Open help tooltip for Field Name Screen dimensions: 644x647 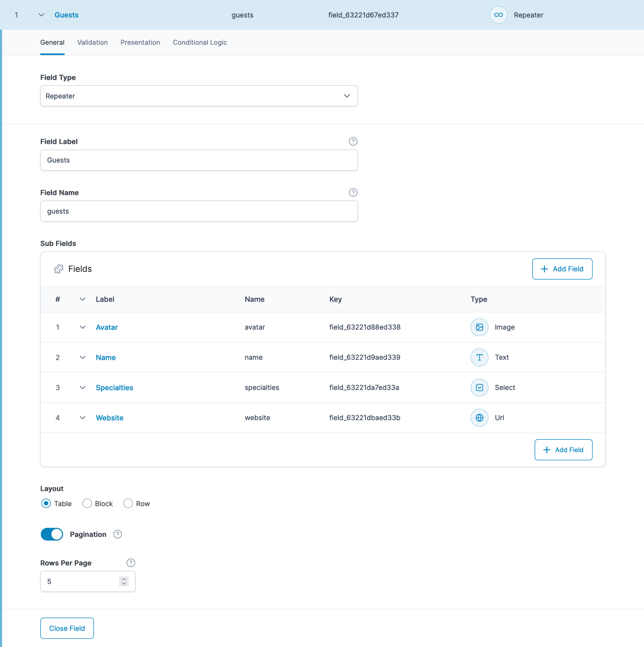point(353,193)
